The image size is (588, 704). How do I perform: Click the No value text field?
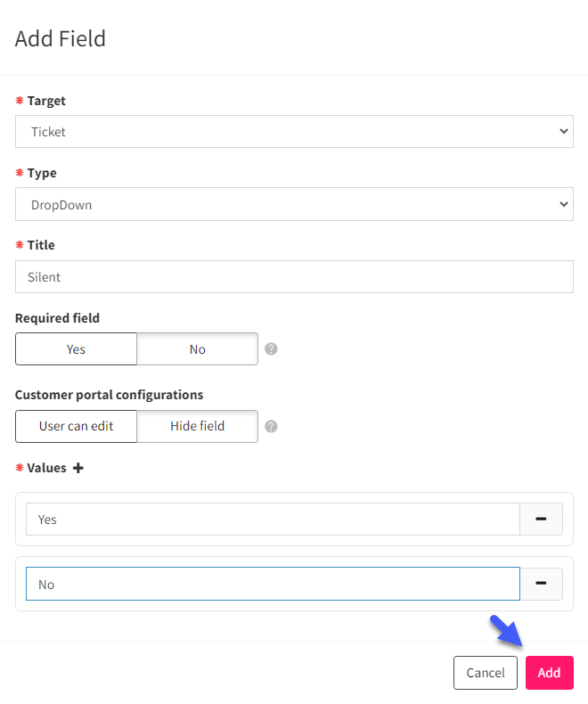[x=273, y=584]
